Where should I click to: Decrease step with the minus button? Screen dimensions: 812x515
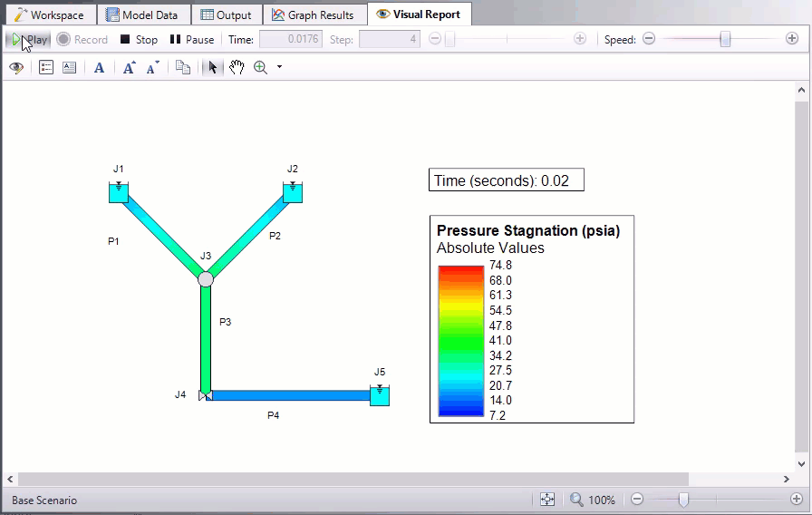(435, 39)
